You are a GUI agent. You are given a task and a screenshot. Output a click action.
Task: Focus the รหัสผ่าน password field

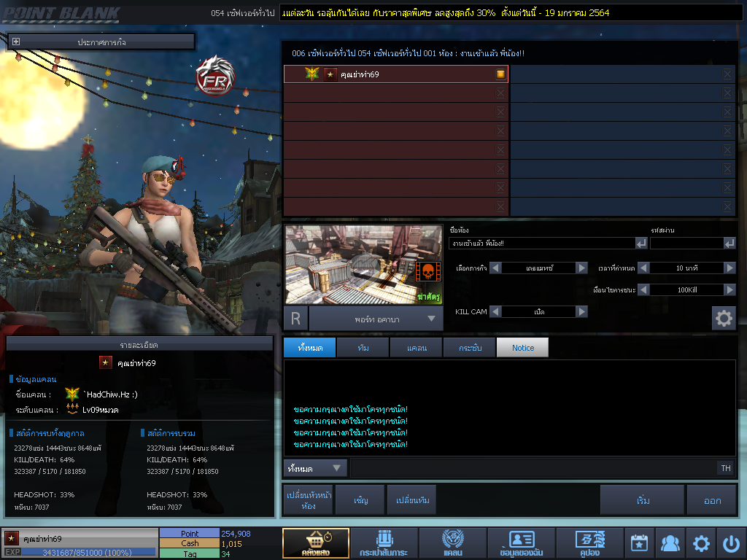click(686, 244)
